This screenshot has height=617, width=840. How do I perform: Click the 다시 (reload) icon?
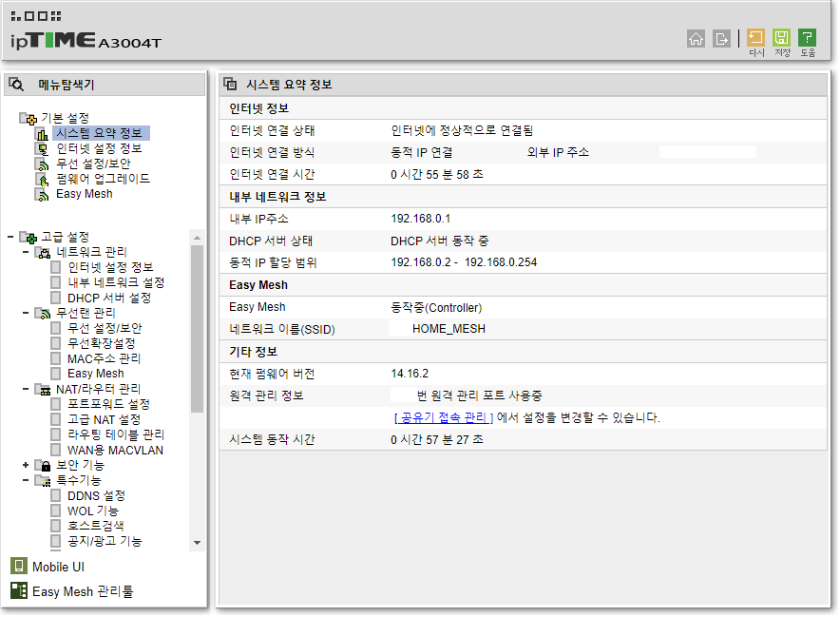point(755,37)
